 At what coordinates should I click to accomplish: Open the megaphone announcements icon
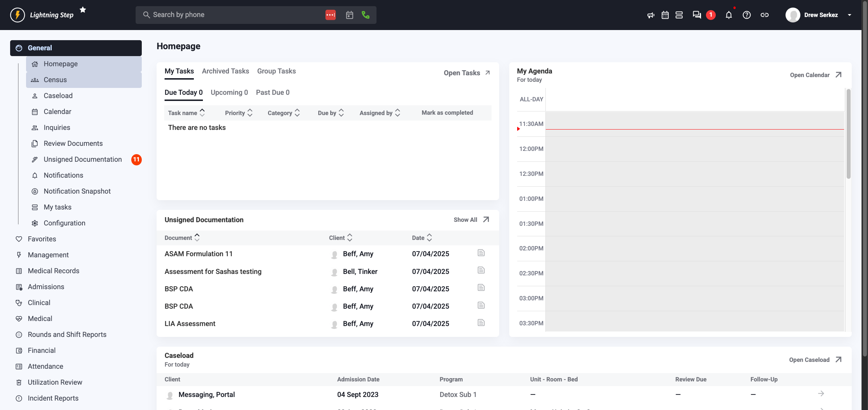(x=651, y=15)
